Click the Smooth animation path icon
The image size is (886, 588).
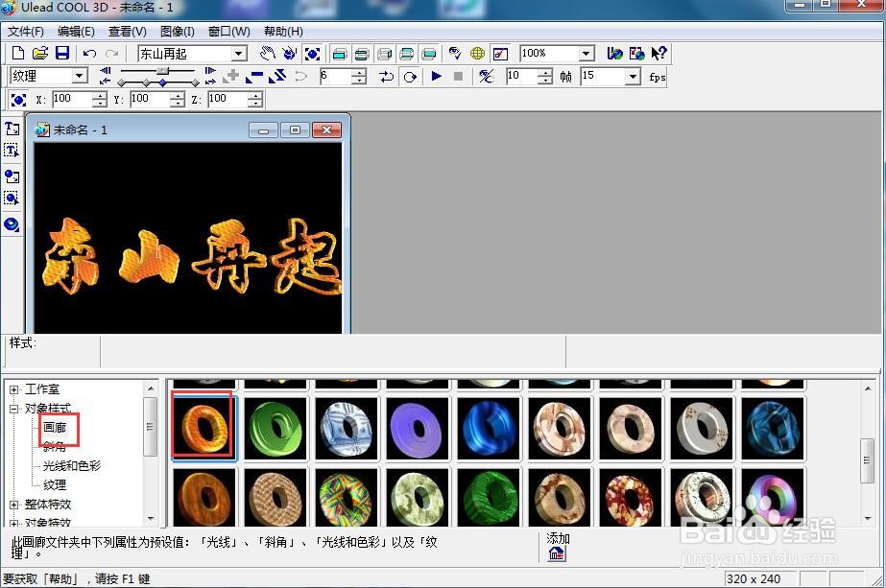tap(300, 76)
